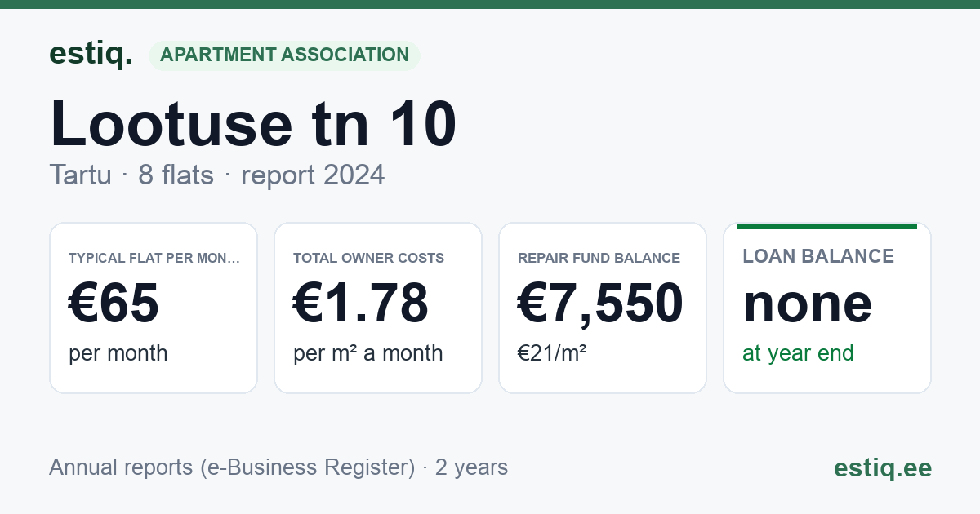
Task: Click the at year end caption
Action: tap(798, 353)
